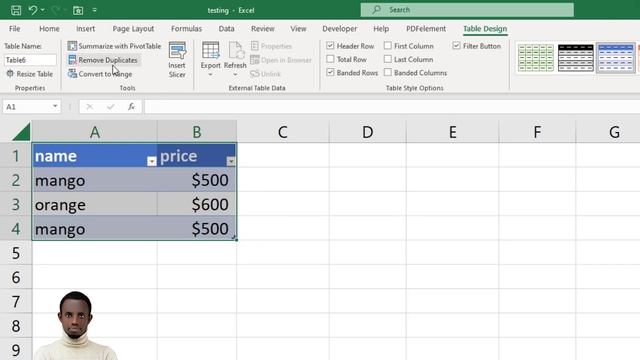Click the mango cell in row 2
The image size is (640, 360).
[95, 180]
